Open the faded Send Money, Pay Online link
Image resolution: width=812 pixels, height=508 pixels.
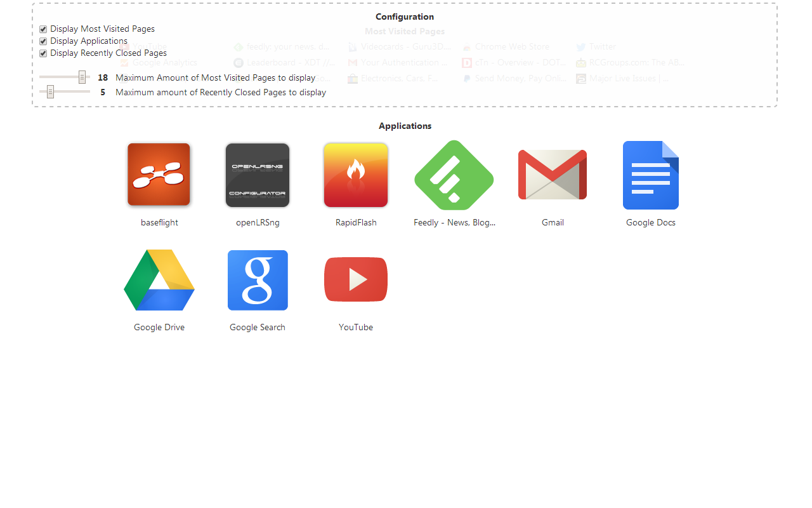coord(514,78)
